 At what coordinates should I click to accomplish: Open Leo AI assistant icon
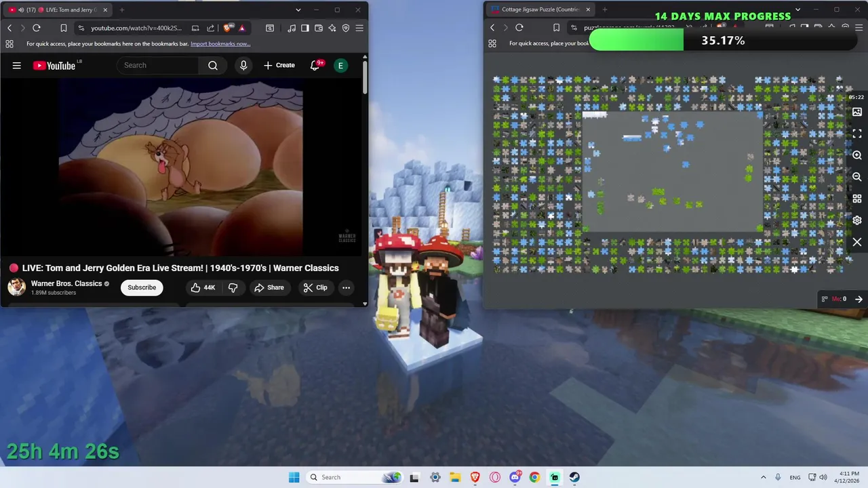pyautogui.click(x=332, y=28)
